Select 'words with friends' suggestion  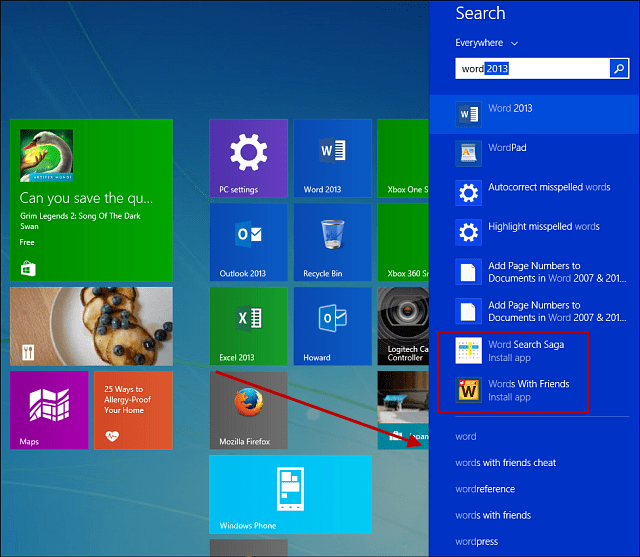493,515
